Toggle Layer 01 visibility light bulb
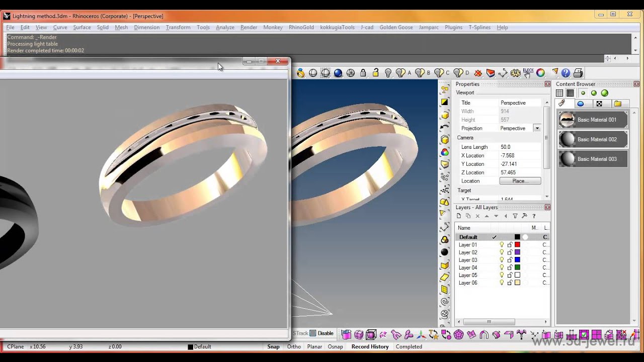This screenshot has width=644, height=362. coord(502,245)
